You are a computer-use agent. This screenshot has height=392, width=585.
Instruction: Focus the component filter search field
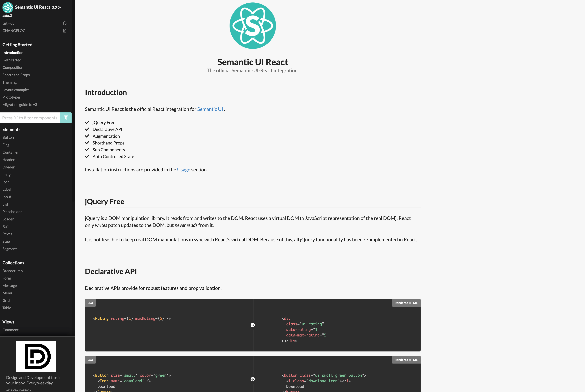tap(30, 118)
